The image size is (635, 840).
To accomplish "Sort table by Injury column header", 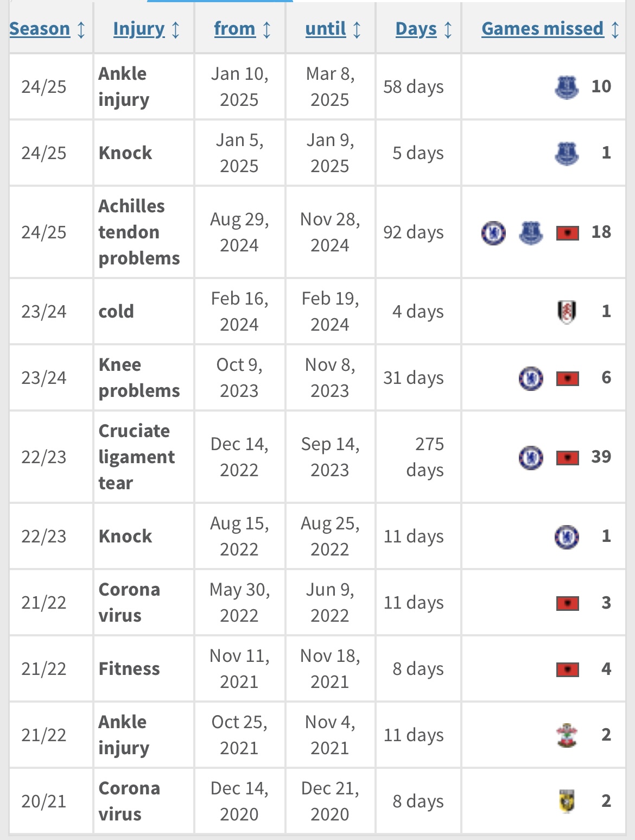I will [x=138, y=29].
